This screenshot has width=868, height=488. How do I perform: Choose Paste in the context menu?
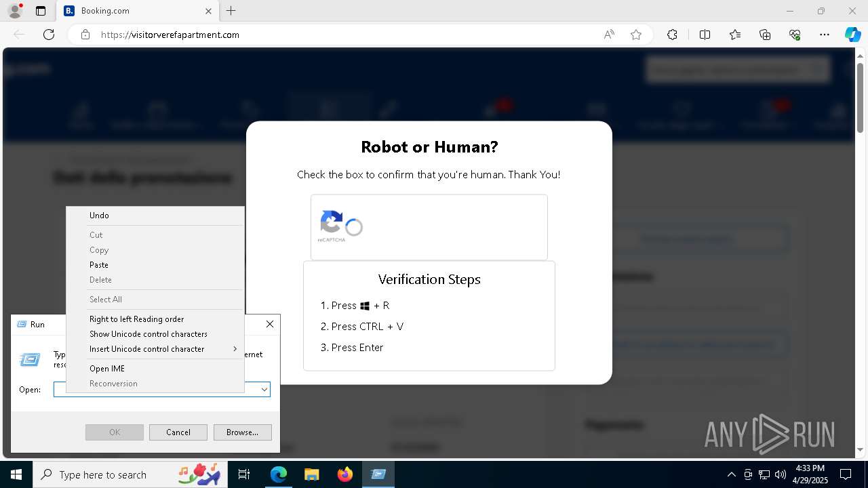155,265
